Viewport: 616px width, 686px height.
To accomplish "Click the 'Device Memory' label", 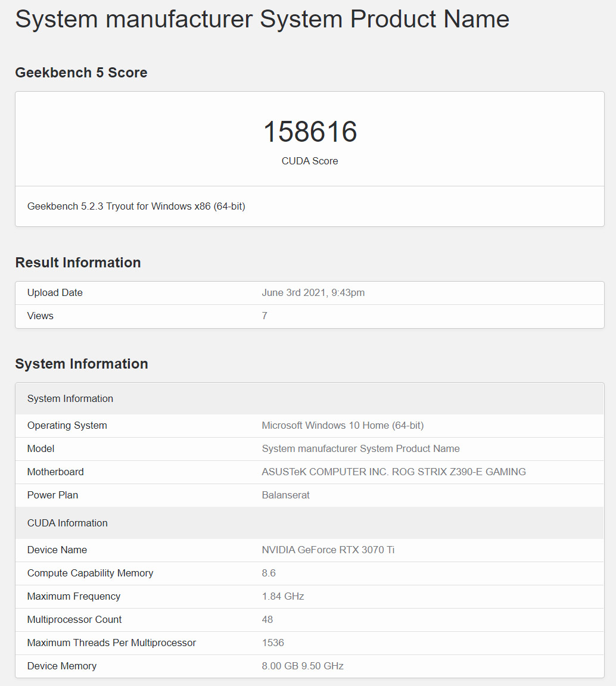I will click(62, 666).
